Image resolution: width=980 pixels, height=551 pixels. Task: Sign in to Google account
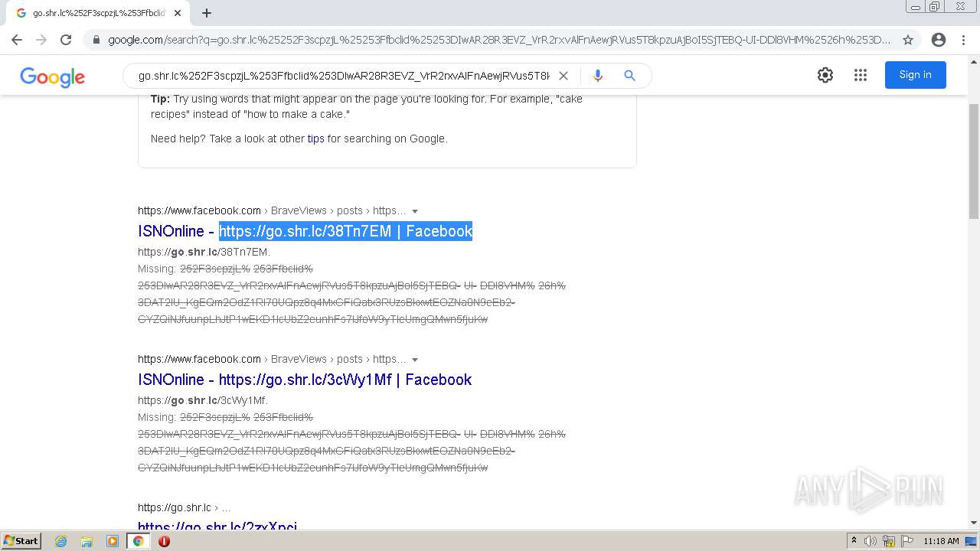[x=916, y=75]
